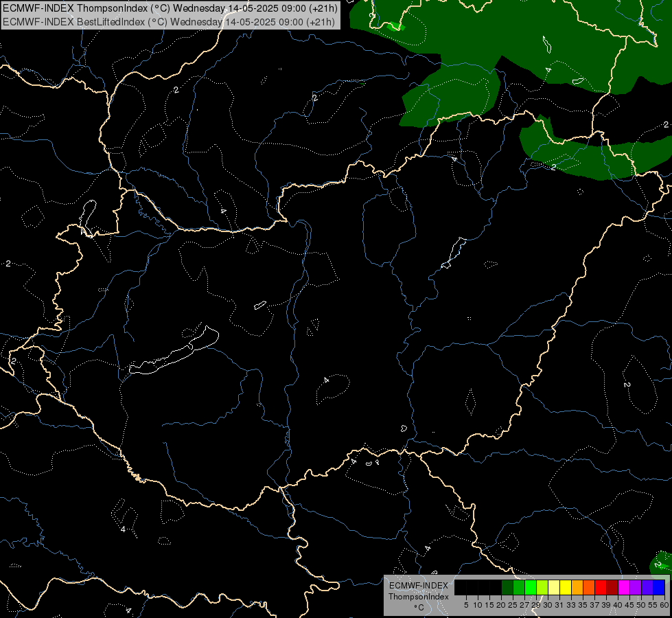Select the pale yellow 30–31 legend swatch
The image size is (672, 618).
pyautogui.click(x=554, y=587)
